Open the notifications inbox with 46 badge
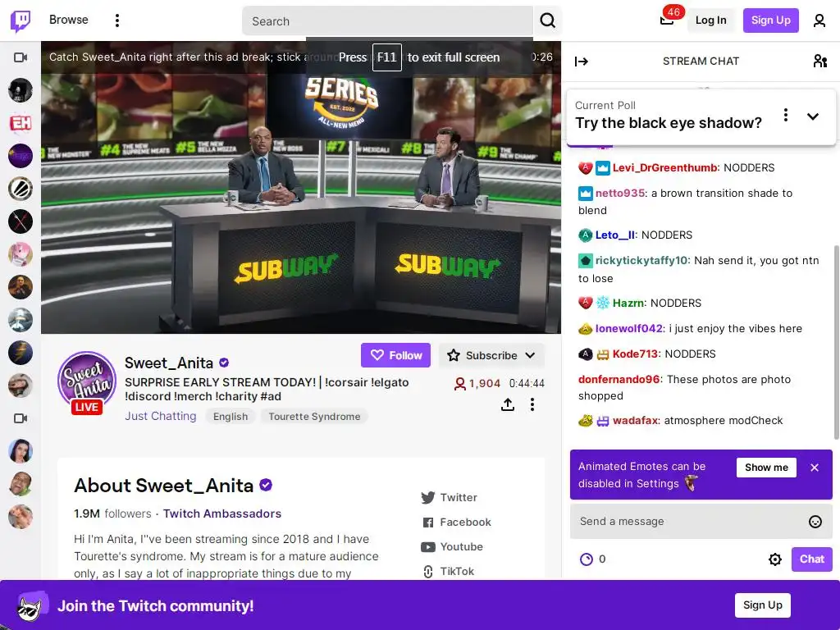840x630 pixels. click(667, 20)
